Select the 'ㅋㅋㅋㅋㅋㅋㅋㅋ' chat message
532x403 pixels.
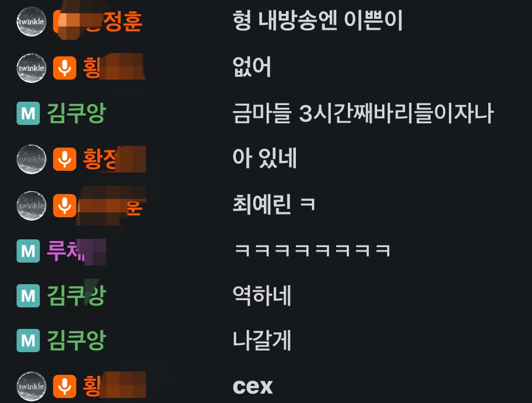[x=312, y=250]
